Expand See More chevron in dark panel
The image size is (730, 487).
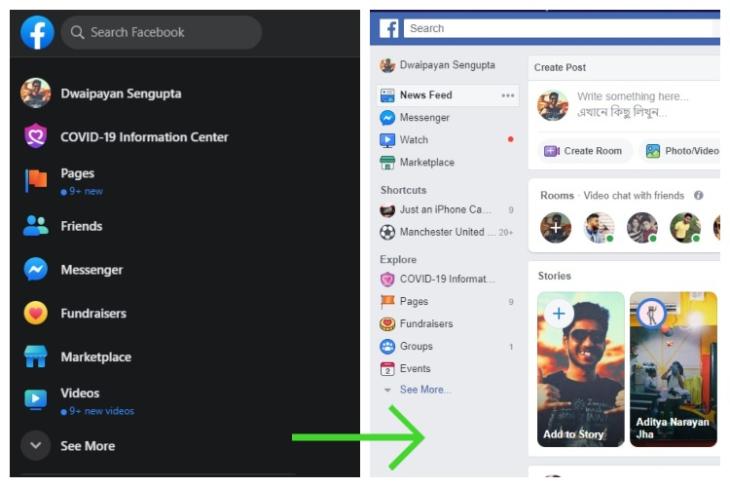35,446
